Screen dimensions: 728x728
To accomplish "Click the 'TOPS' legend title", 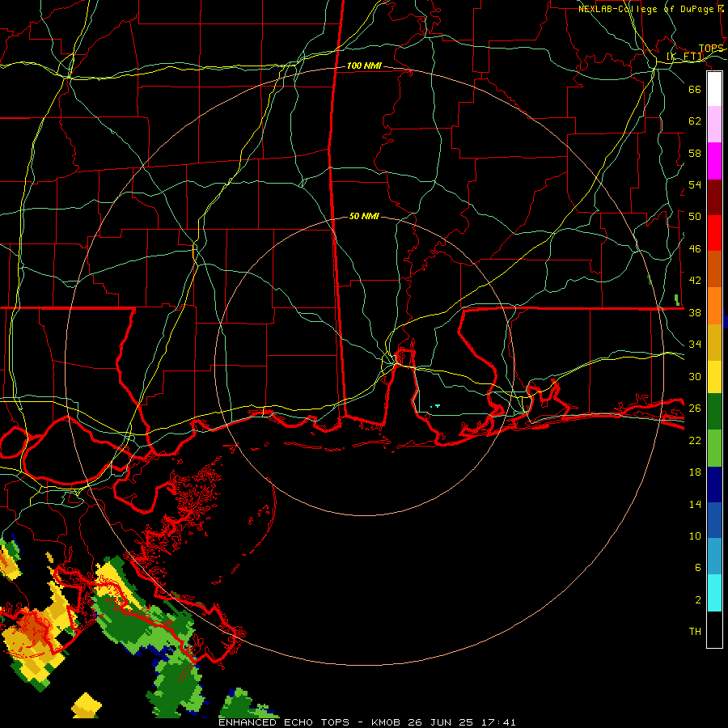I will (x=711, y=49).
